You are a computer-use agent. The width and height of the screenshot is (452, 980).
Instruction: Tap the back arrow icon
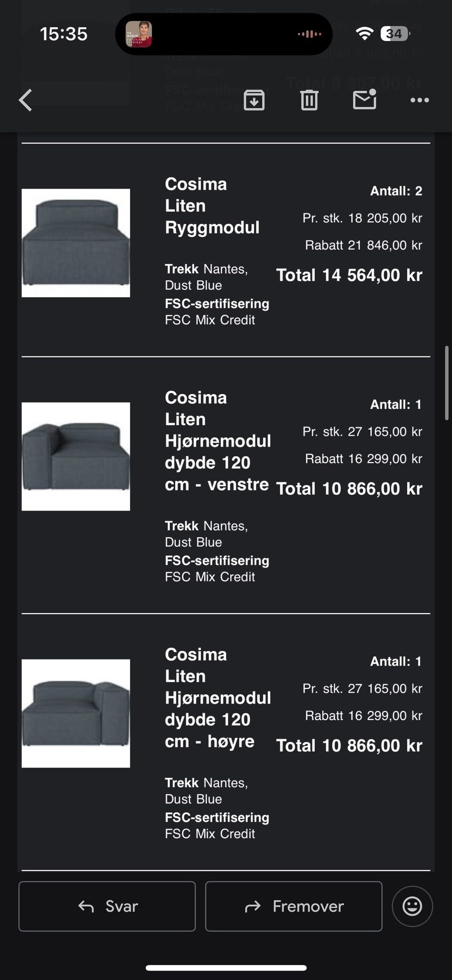[x=26, y=100]
